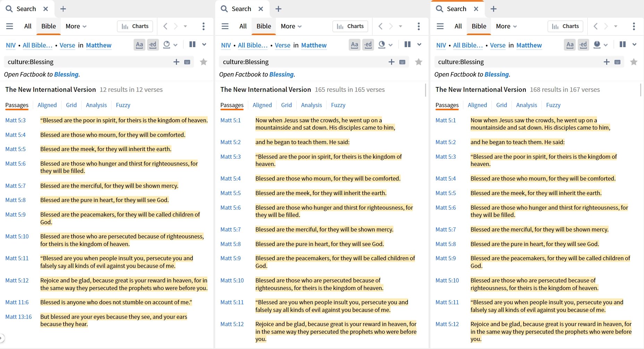Toggle context circle button in right panel
The image size is (644, 349).
coord(597,45)
